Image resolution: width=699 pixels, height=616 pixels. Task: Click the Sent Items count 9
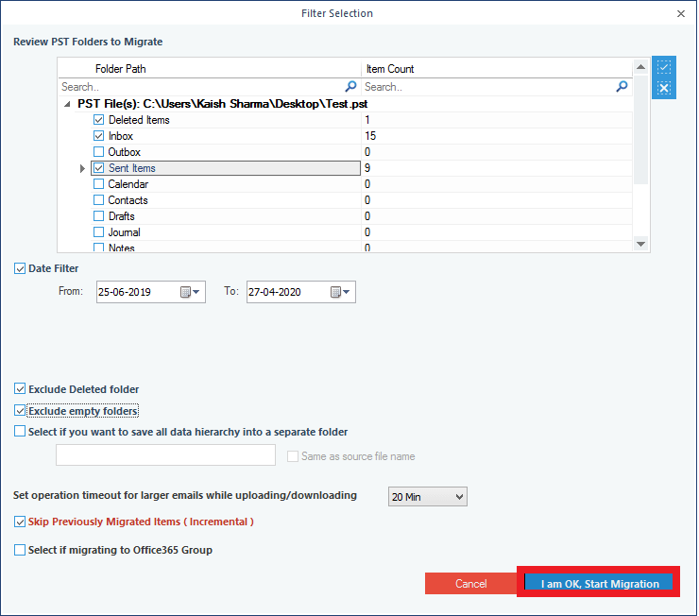367,168
